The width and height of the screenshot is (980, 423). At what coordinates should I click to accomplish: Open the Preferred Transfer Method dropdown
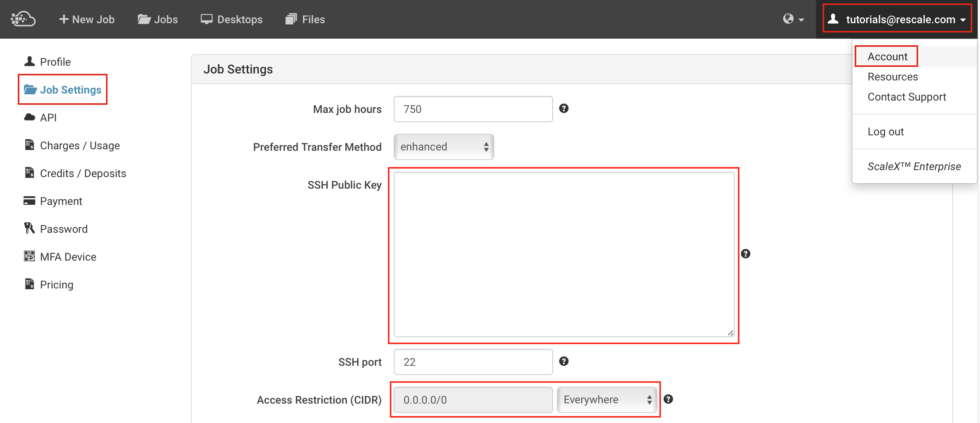(x=444, y=147)
